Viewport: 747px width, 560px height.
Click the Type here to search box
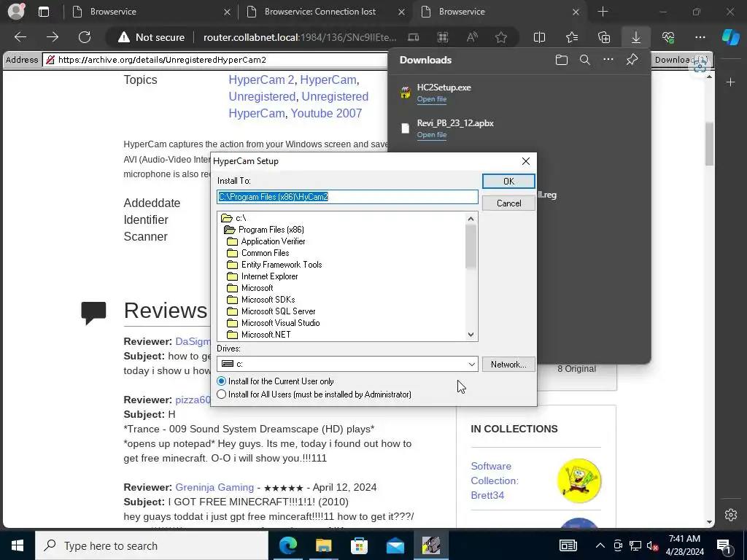pyautogui.click(x=152, y=545)
